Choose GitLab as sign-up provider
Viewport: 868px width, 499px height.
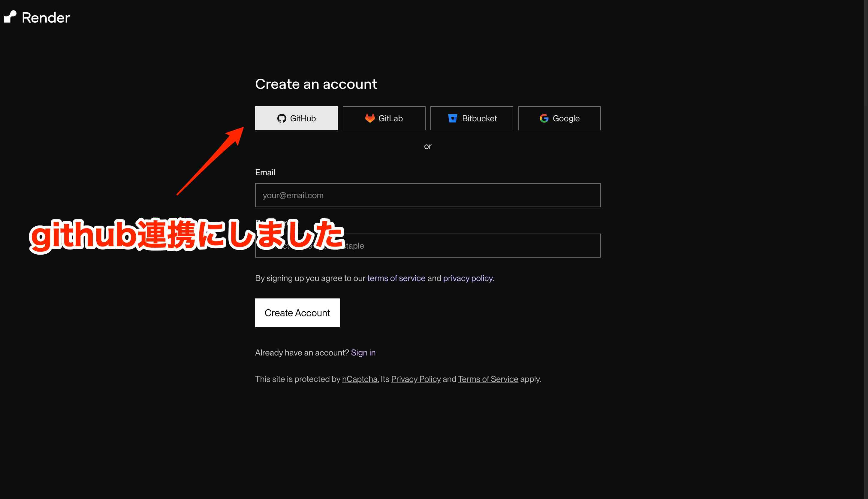(384, 118)
